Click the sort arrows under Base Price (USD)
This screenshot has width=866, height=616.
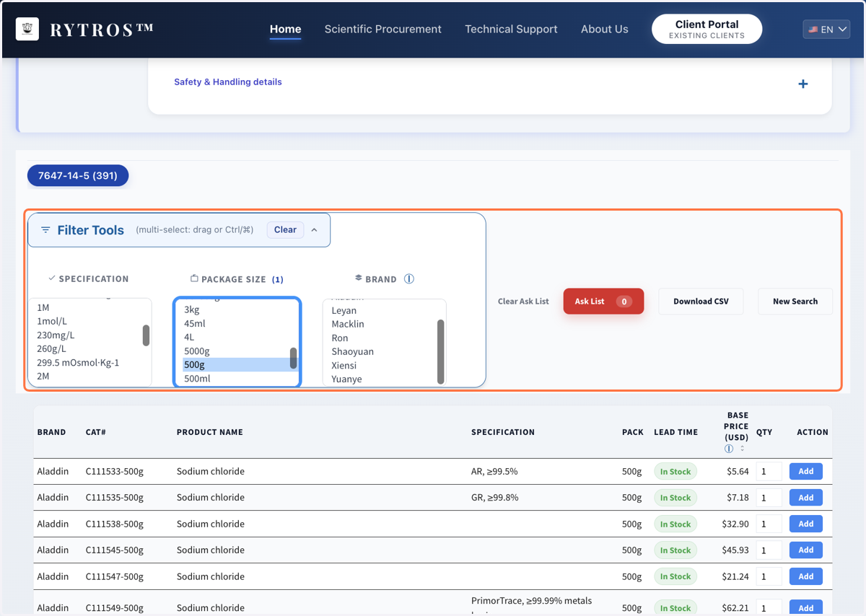742,449
